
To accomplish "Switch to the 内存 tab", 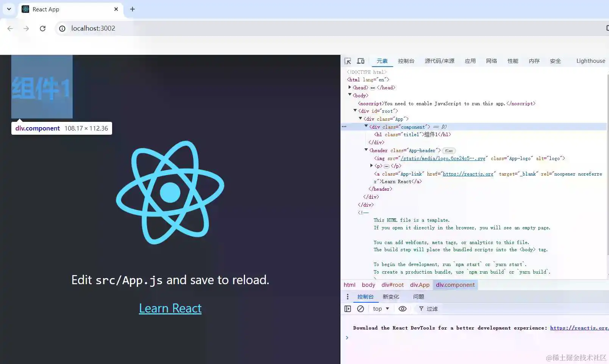I will [534, 61].
